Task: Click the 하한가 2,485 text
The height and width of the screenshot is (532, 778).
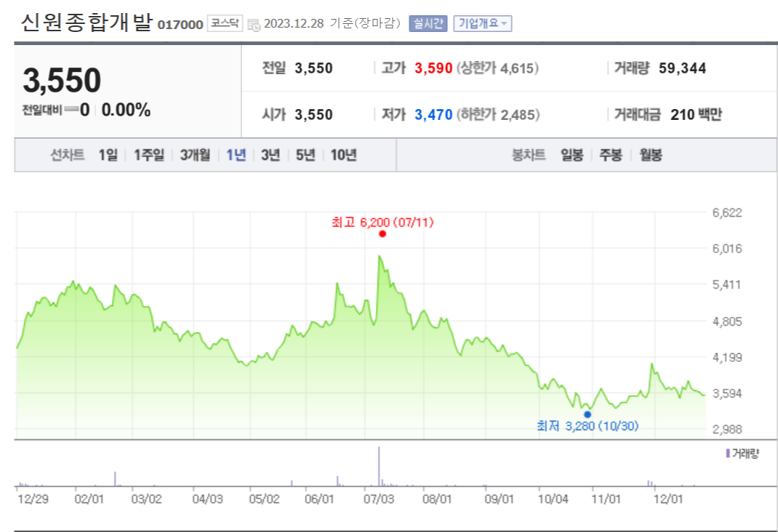Action: point(497,115)
